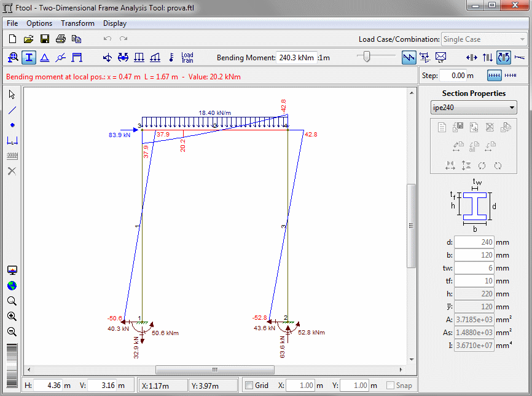Select second step display mode icon
Screen dimensions: 532x396
(x=510, y=76)
